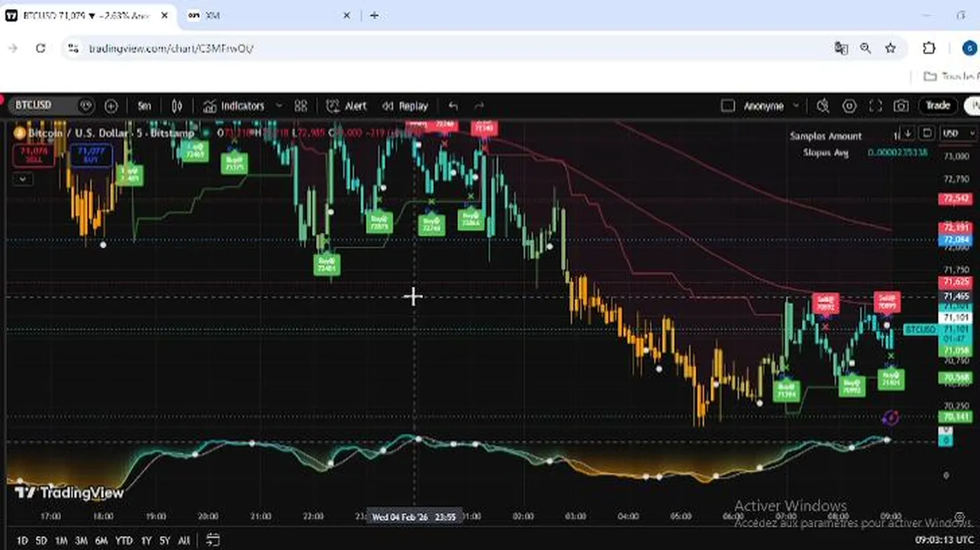The height and width of the screenshot is (550, 980).
Task: Select the 3M date range
Action: (x=81, y=541)
